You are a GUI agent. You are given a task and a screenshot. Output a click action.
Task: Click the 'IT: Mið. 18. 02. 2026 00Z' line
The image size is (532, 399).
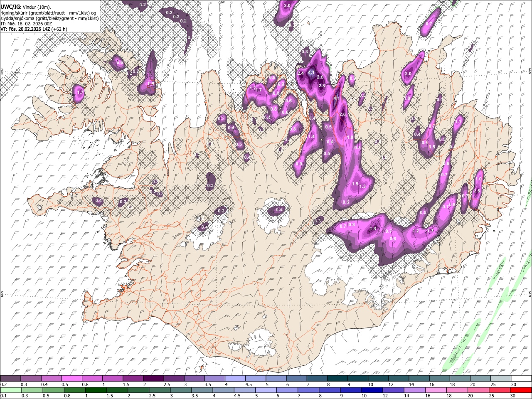click(x=26, y=24)
